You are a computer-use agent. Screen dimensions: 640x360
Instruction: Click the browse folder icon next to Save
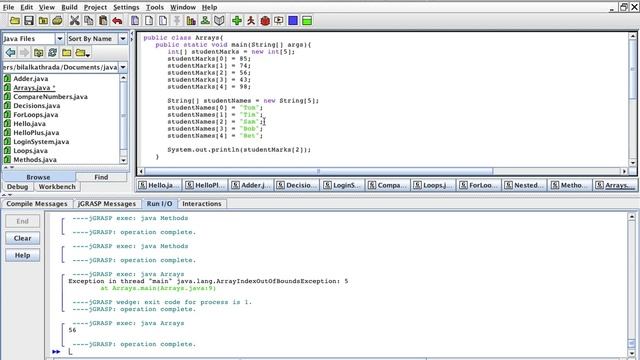43,20
